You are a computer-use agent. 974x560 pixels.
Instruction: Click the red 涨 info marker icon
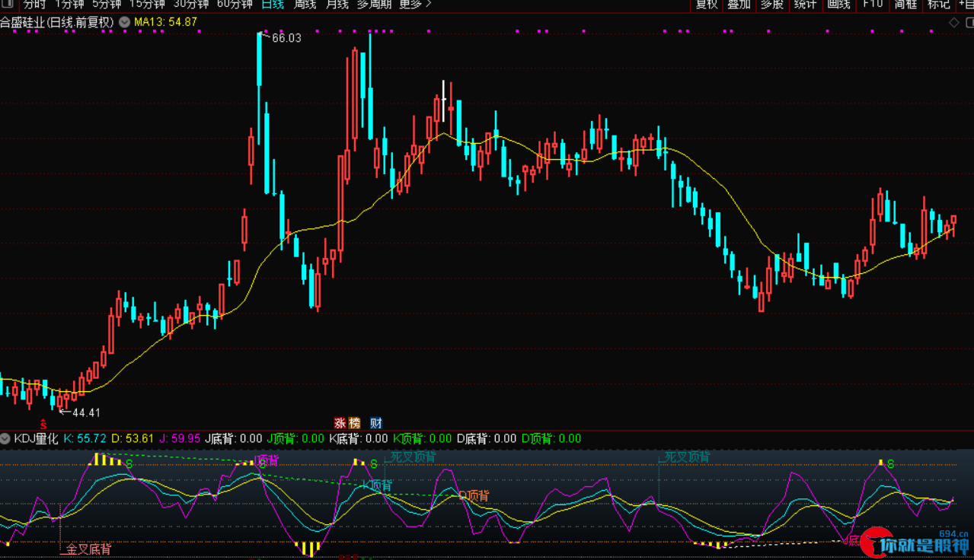pos(340,423)
